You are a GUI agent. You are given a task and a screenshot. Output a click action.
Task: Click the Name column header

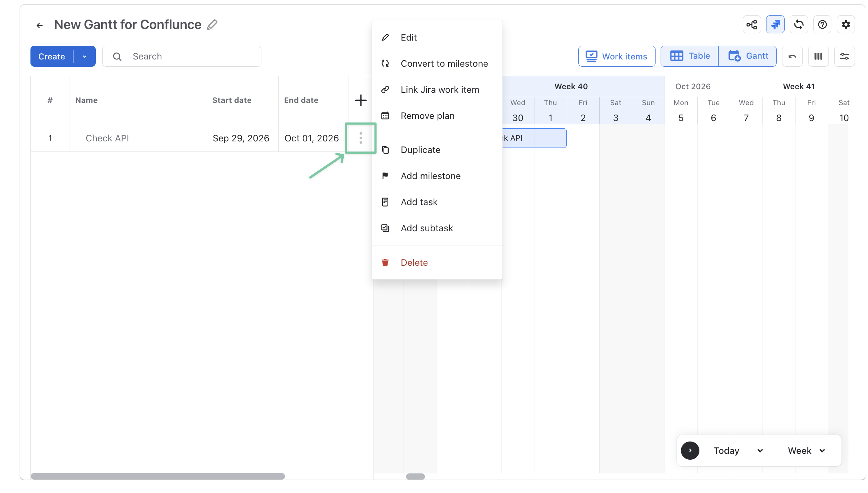(138, 100)
